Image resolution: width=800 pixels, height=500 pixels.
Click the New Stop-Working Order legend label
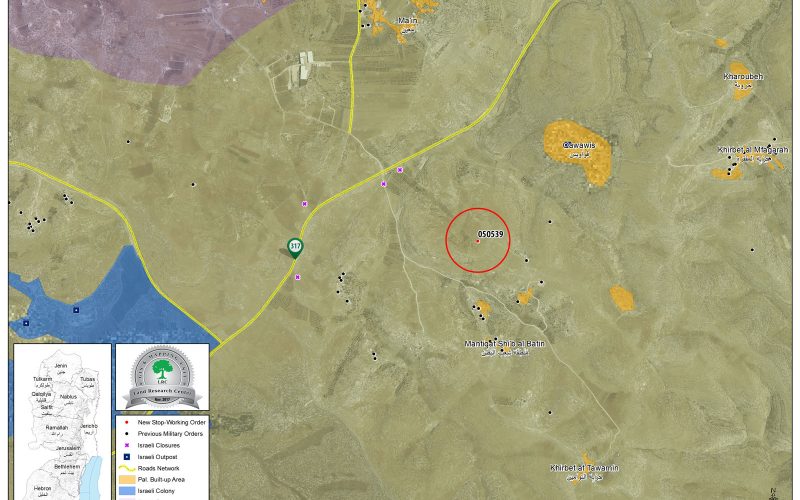[x=171, y=422]
